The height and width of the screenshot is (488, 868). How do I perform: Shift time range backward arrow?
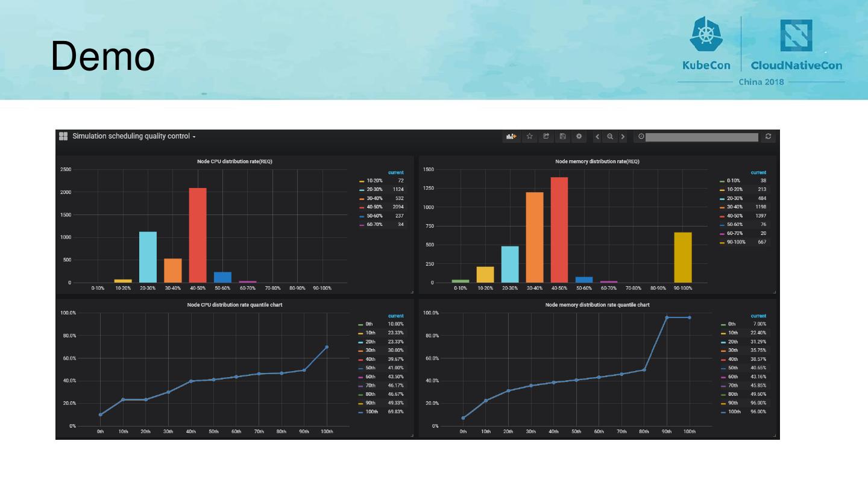pyautogui.click(x=597, y=137)
